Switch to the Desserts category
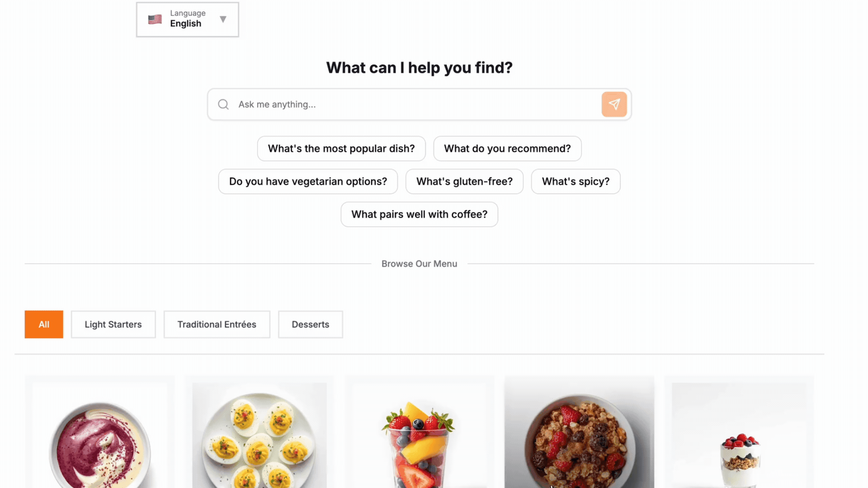868x488 pixels. tap(310, 324)
